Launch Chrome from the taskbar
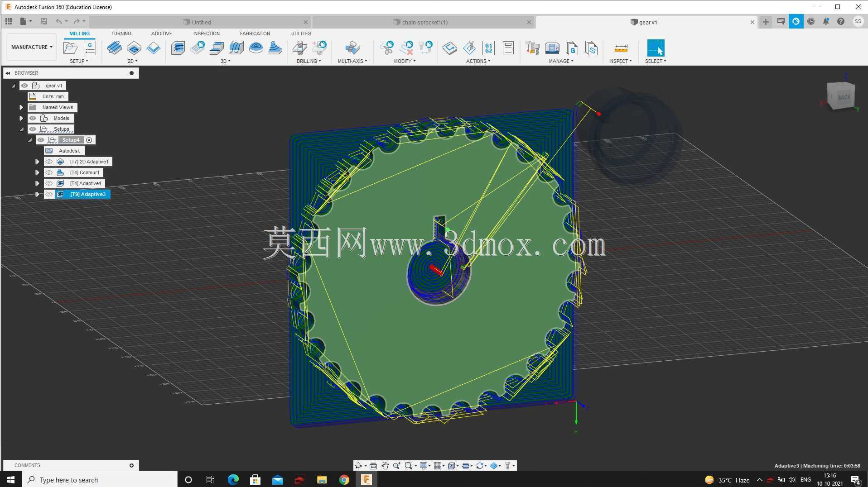 click(344, 480)
